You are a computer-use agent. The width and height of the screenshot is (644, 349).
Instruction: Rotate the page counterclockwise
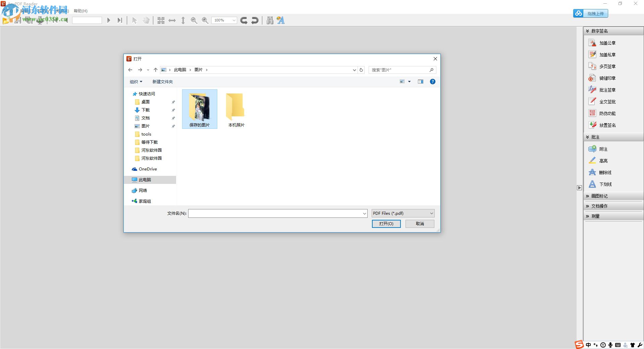[255, 20]
